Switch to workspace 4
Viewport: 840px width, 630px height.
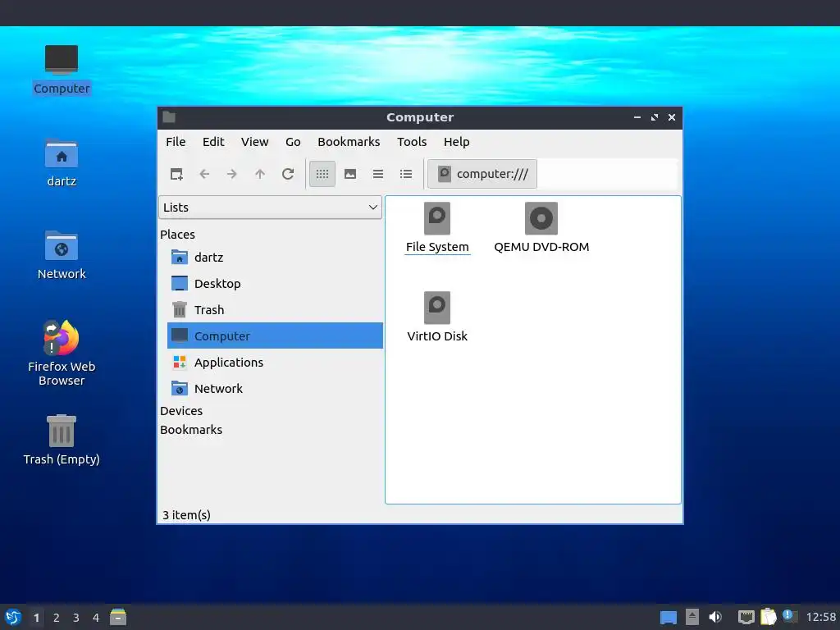pyautogui.click(x=96, y=618)
